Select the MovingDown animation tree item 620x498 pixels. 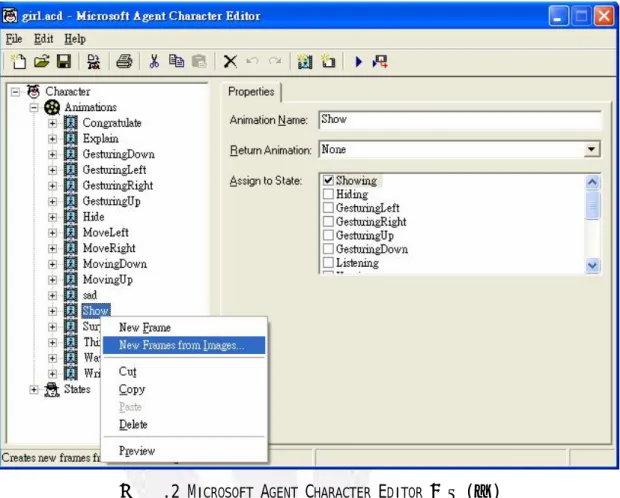click(x=115, y=264)
